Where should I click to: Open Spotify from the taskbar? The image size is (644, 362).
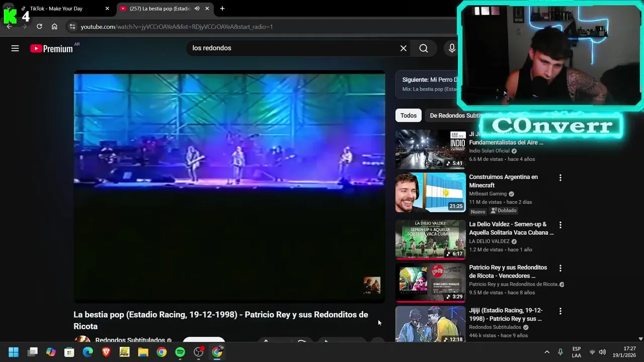tap(180, 352)
